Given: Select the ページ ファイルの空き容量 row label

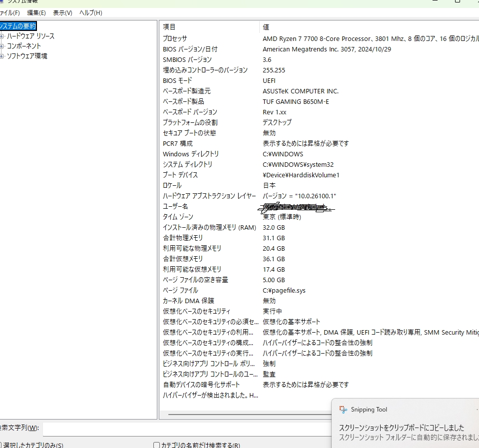Looking at the screenshot, I should pos(195,280).
